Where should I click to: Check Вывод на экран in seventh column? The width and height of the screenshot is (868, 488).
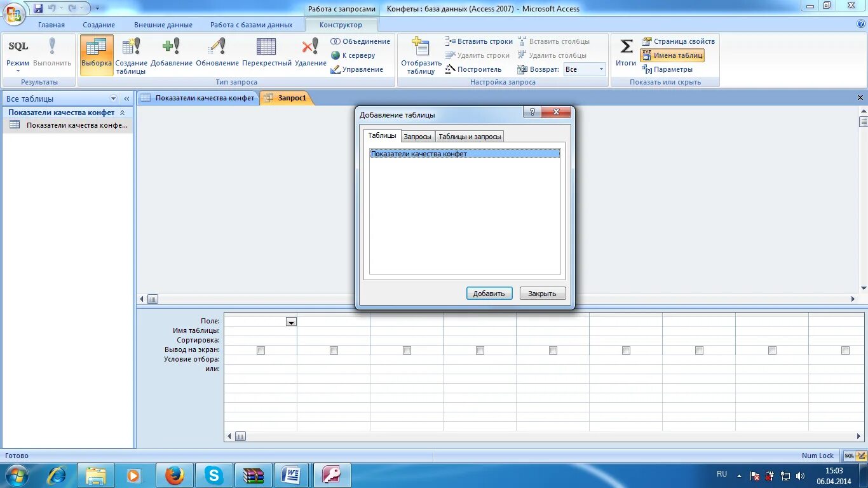(x=699, y=350)
